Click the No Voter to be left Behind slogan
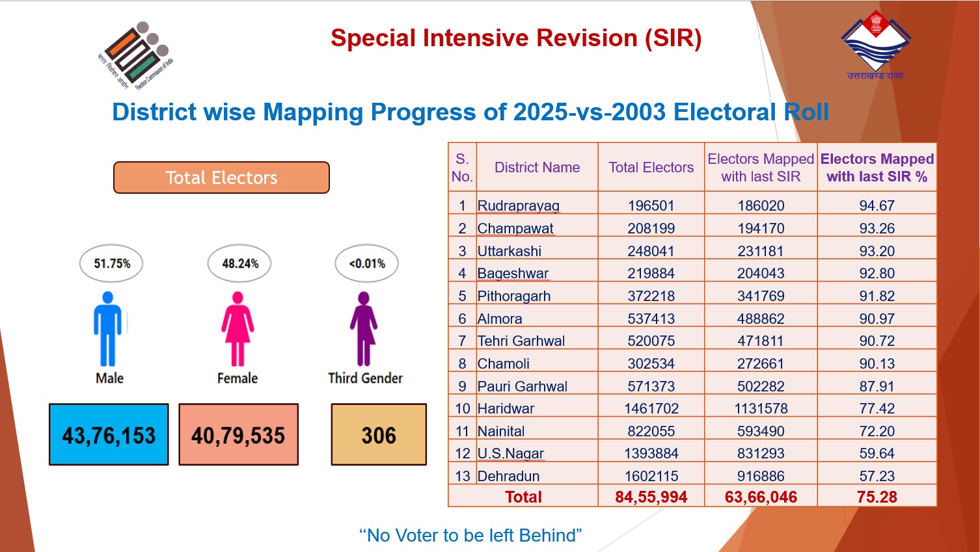980x552 pixels. coord(470,535)
